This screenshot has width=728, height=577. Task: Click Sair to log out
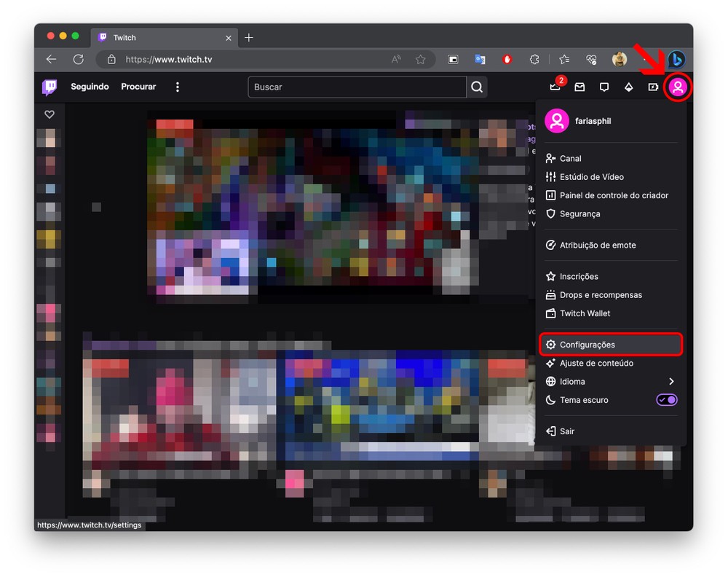(566, 431)
